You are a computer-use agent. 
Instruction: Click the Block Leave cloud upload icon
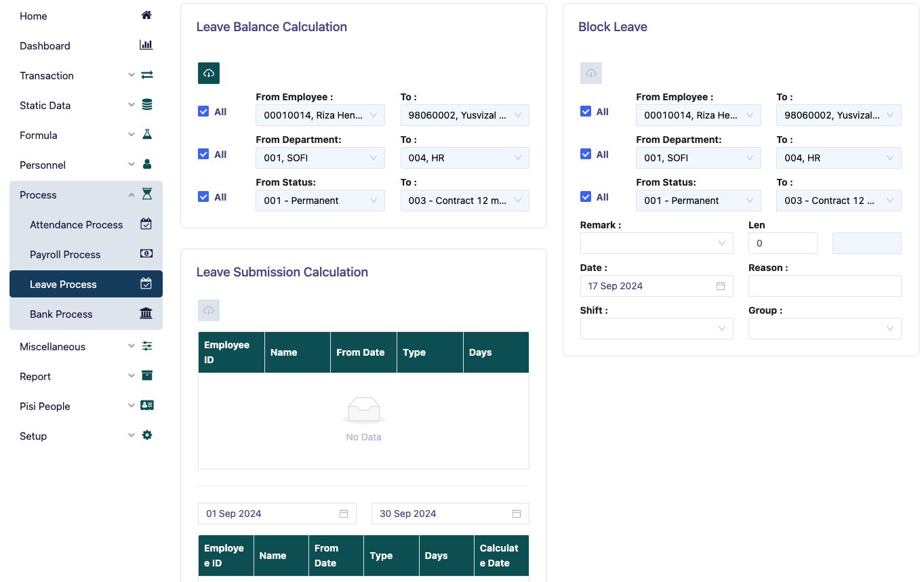[590, 72]
